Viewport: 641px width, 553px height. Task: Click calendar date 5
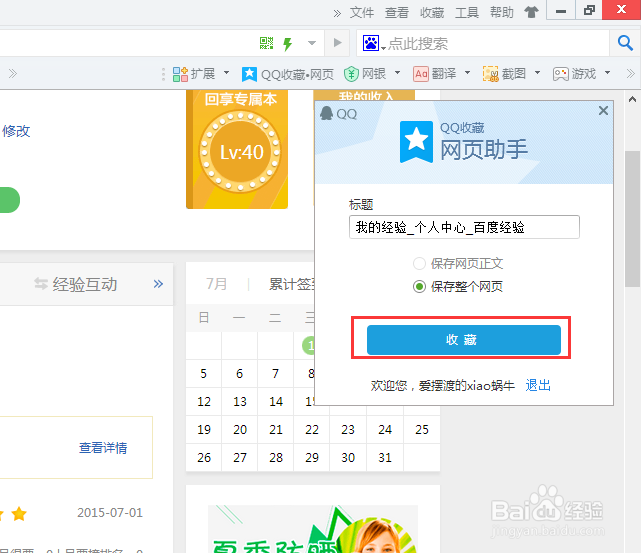(x=204, y=374)
